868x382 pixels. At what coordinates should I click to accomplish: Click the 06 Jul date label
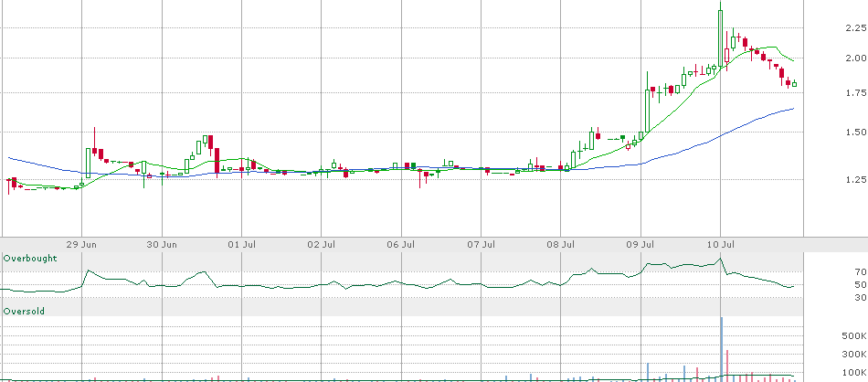coord(402,245)
